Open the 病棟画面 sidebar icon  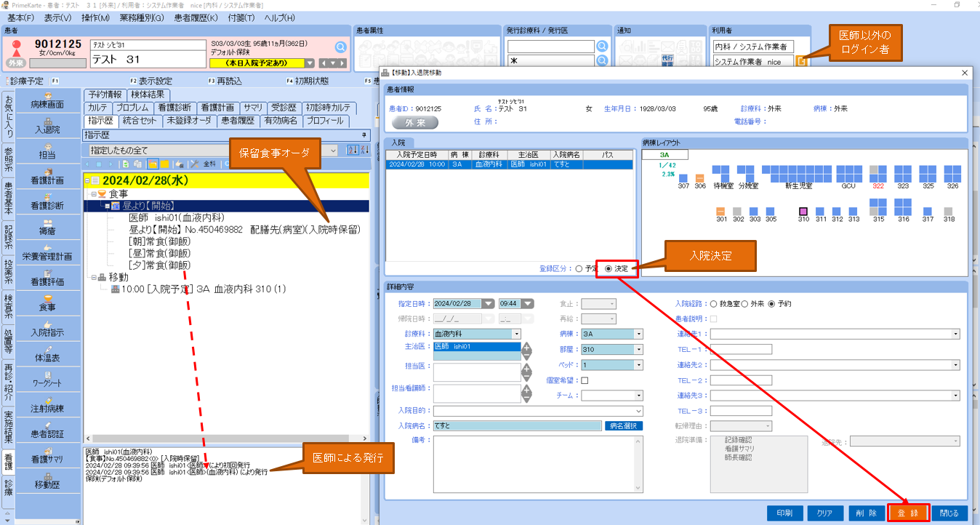click(x=47, y=100)
